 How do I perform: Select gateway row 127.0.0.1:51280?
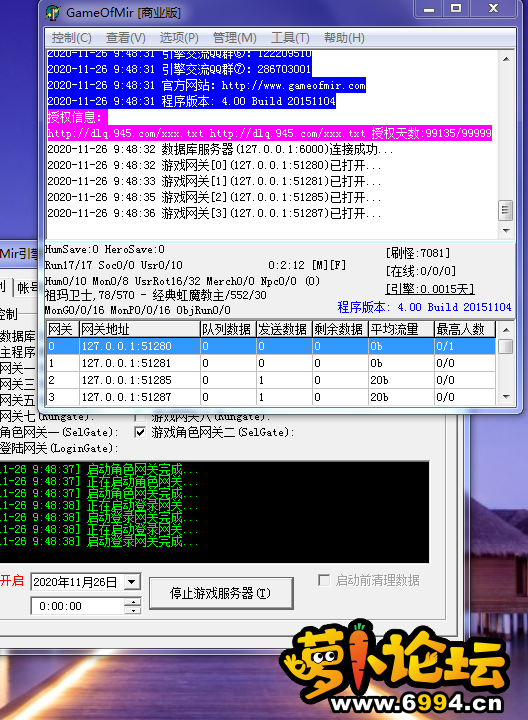point(271,346)
